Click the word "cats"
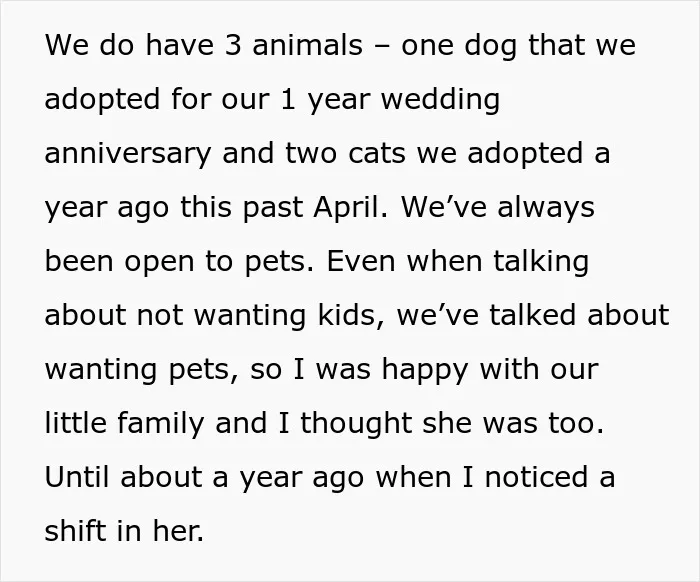This screenshot has width=700, height=582. [377, 154]
